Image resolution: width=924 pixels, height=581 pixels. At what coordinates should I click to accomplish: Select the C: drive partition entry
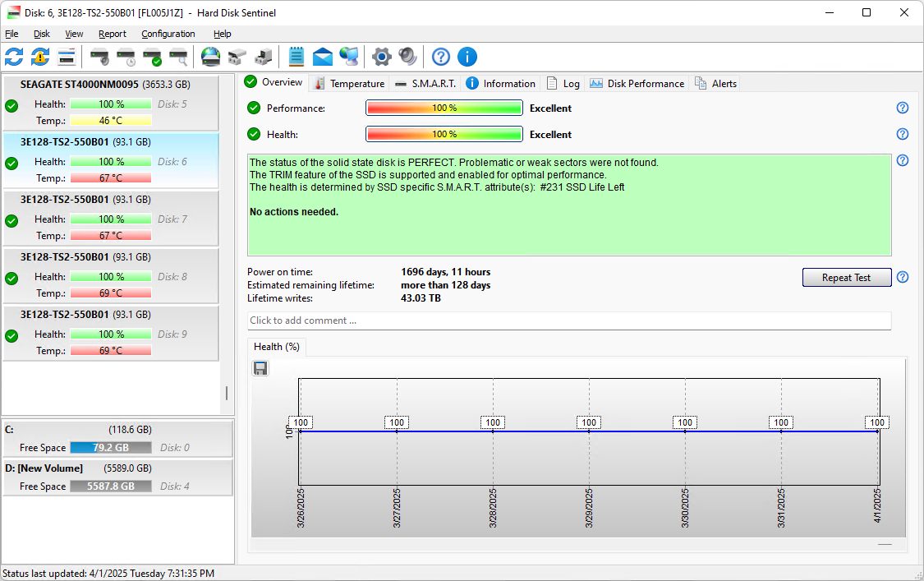tap(117, 438)
